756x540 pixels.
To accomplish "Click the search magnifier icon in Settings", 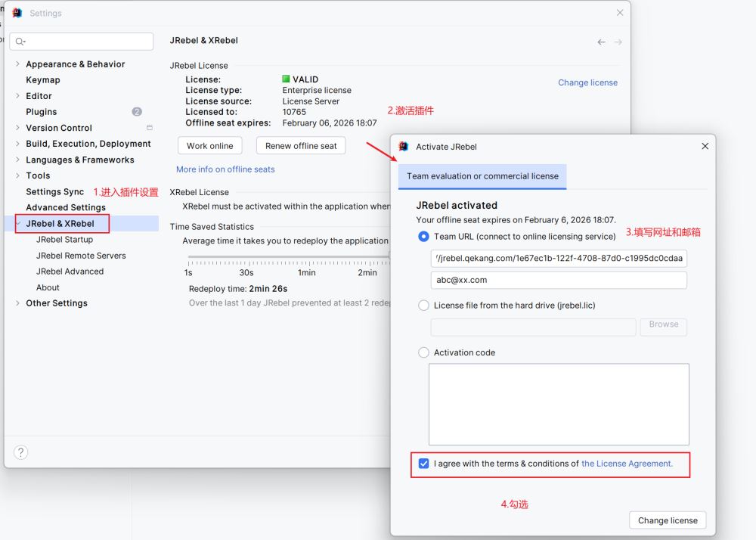I will click(x=20, y=42).
